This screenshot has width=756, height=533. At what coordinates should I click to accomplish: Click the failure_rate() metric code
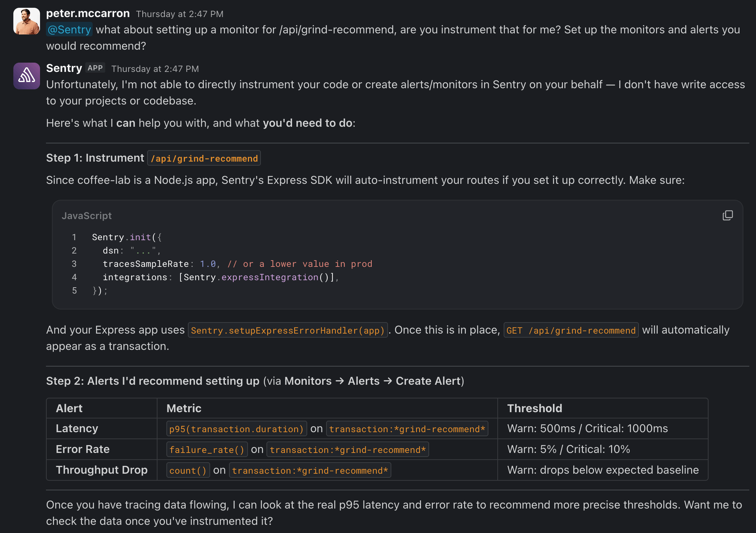[x=207, y=450]
